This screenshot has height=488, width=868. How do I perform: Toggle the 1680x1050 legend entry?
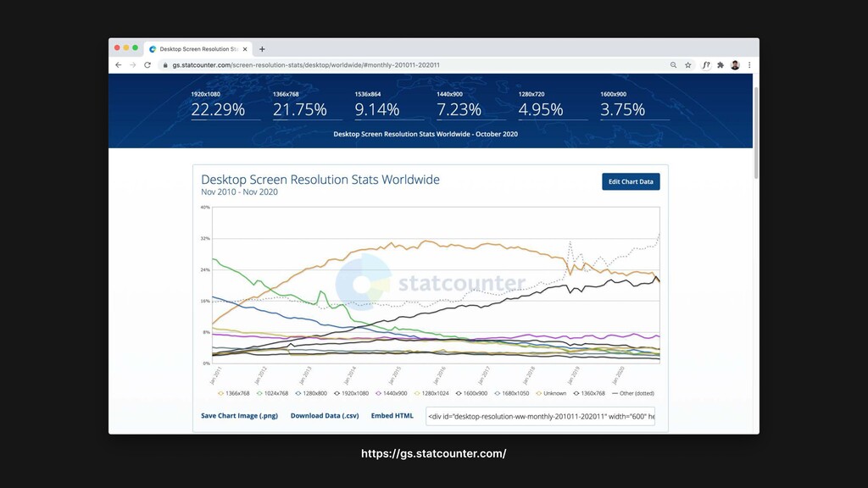[512, 393]
